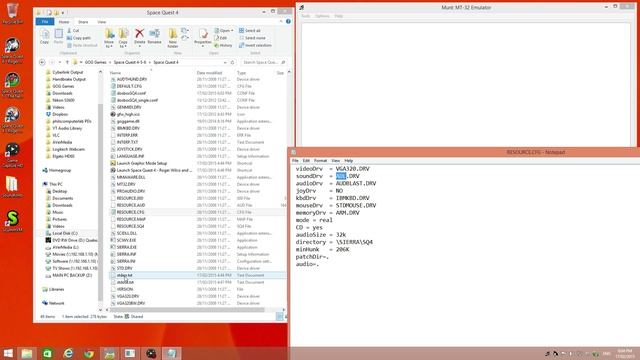
Task: Click the horizontal scrollbar in file list
Action: click(x=188, y=310)
